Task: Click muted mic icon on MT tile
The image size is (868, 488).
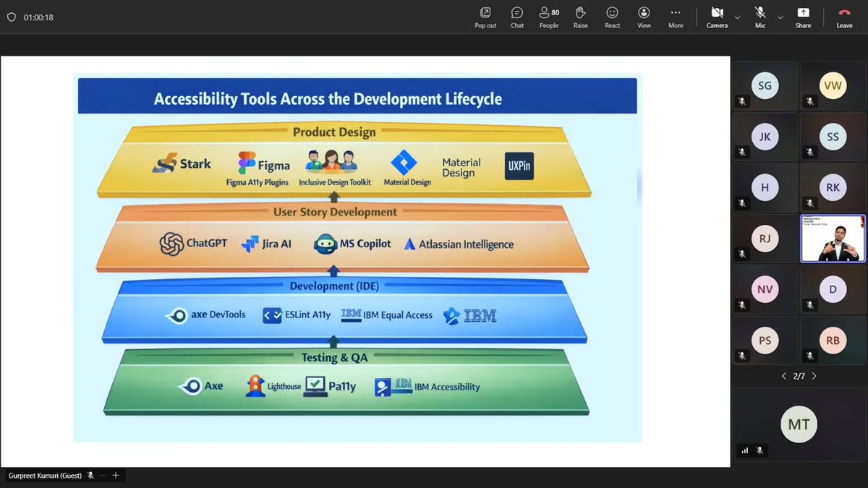Action: [x=759, y=450]
